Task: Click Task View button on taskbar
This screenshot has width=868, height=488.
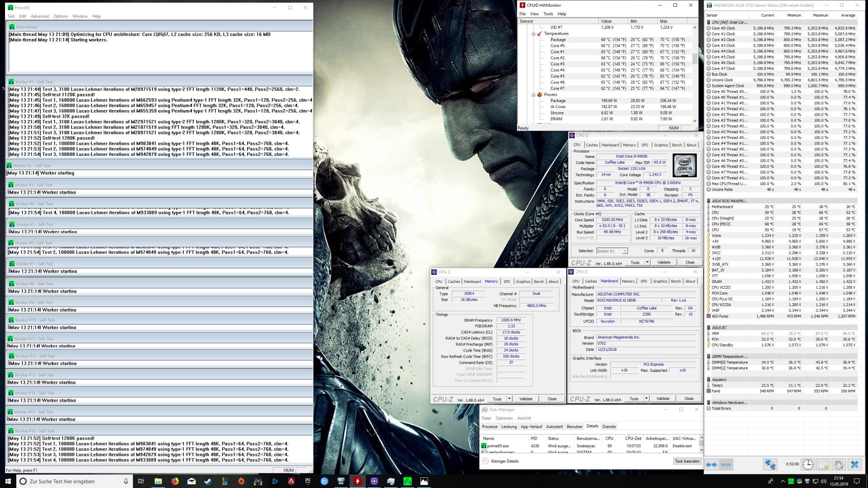Action: tap(141, 481)
